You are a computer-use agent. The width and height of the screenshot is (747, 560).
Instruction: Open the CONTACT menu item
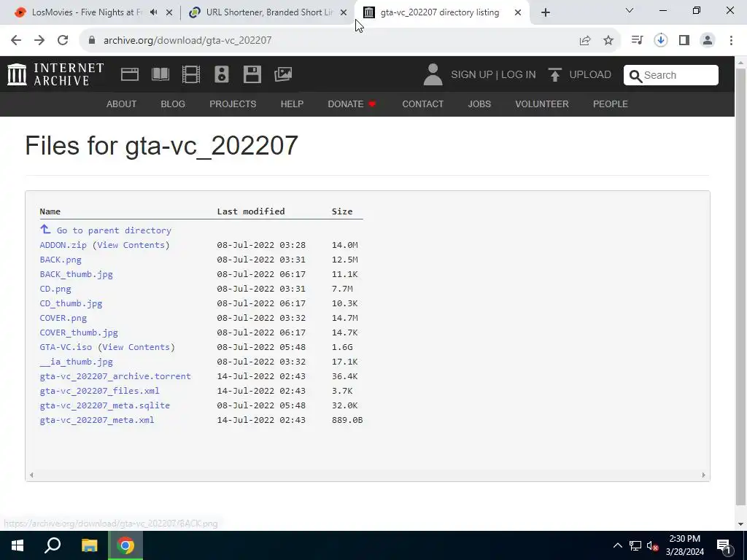tap(423, 104)
